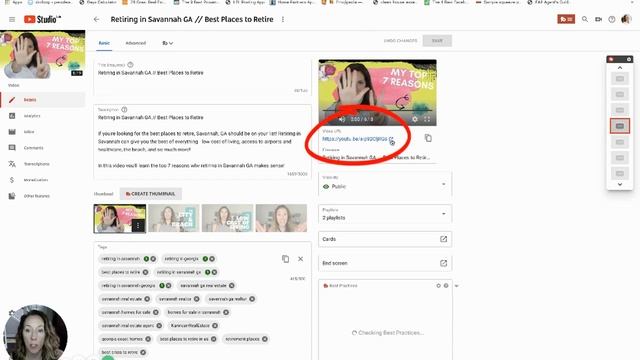Open the account avatar at top right
Image resolution: width=640 pixels, height=360 pixels.
point(626,19)
